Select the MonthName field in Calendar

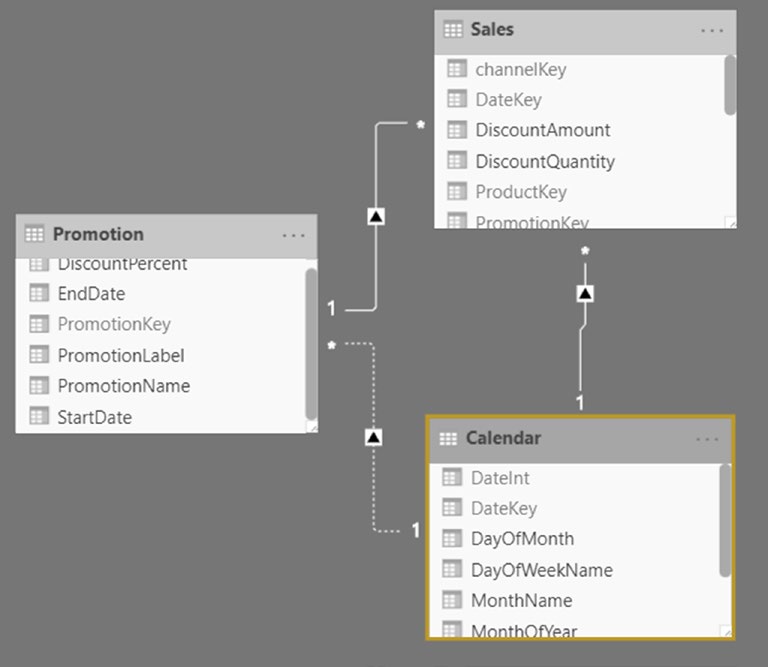coord(575,600)
